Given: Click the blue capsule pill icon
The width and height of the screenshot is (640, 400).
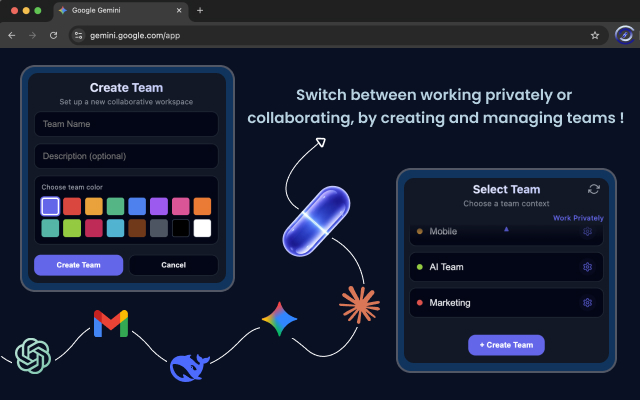Looking at the screenshot, I should pos(316,221).
